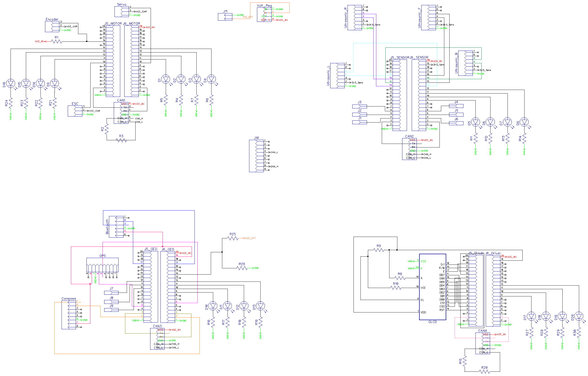Select the J11 power connector
Screen dimensions: 588x376
coord(225,17)
